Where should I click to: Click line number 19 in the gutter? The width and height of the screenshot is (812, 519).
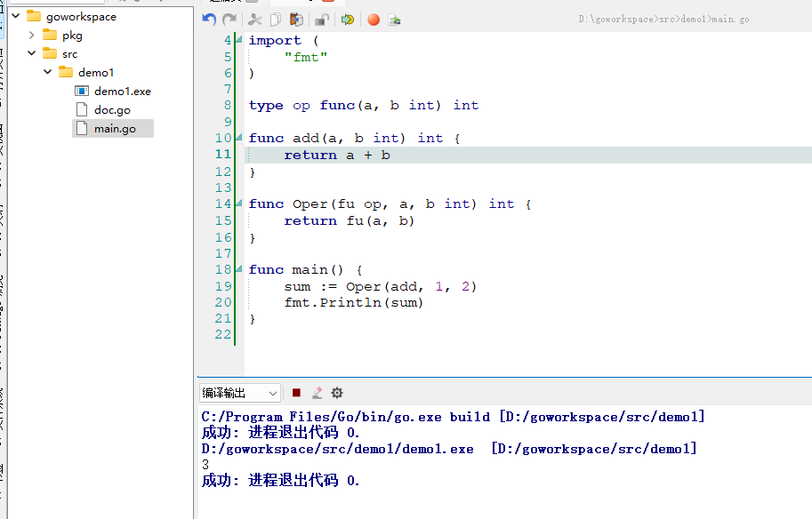(x=223, y=286)
